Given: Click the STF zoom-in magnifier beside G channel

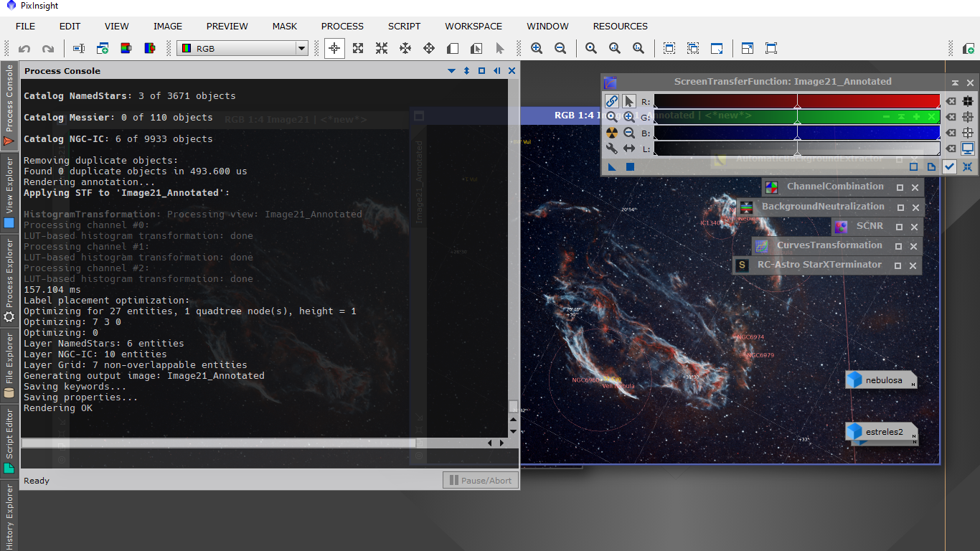Looking at the screenshot, I should point(629,116).
